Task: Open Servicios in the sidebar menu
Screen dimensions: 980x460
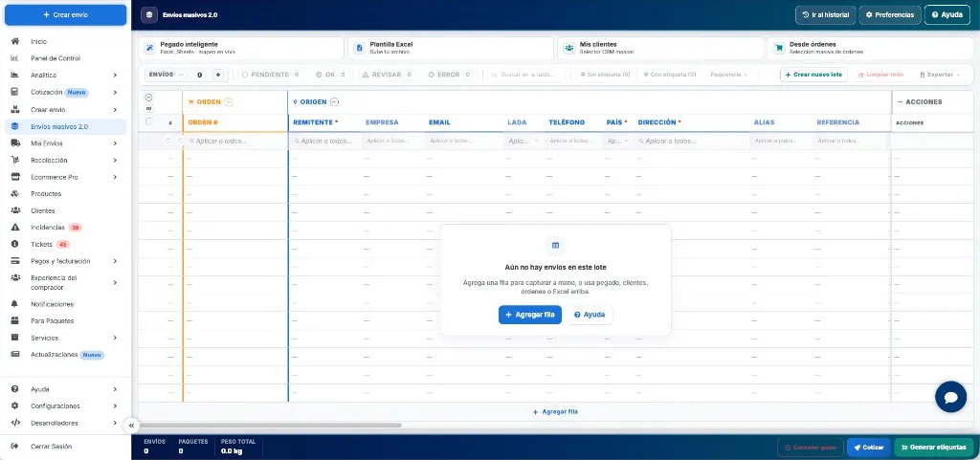Action: click(65, 338)
